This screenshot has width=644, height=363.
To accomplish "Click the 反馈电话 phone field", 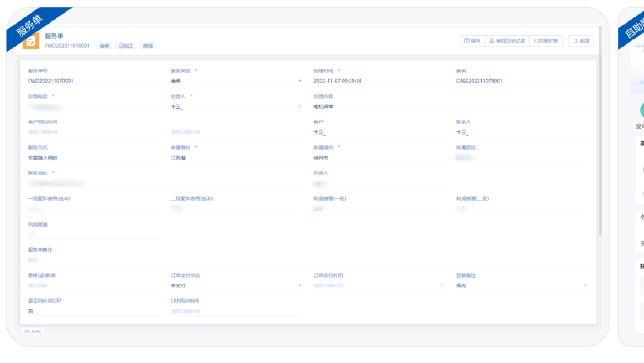I will click(x=93, y=107).
